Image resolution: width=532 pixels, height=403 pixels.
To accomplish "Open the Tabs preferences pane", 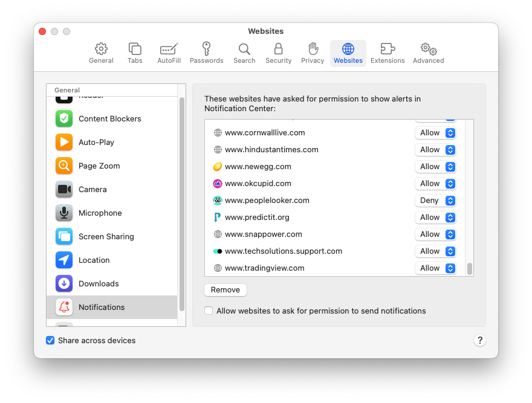I will pos(135,53).
